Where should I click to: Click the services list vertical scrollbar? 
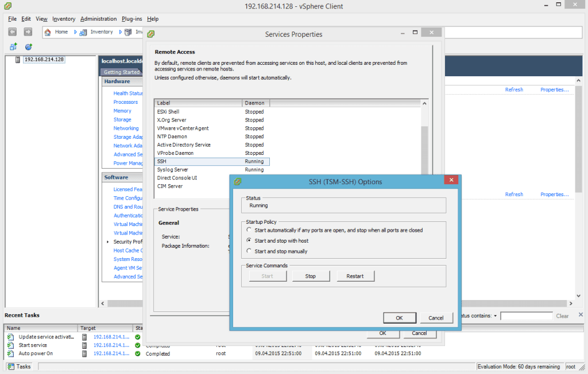424,150
